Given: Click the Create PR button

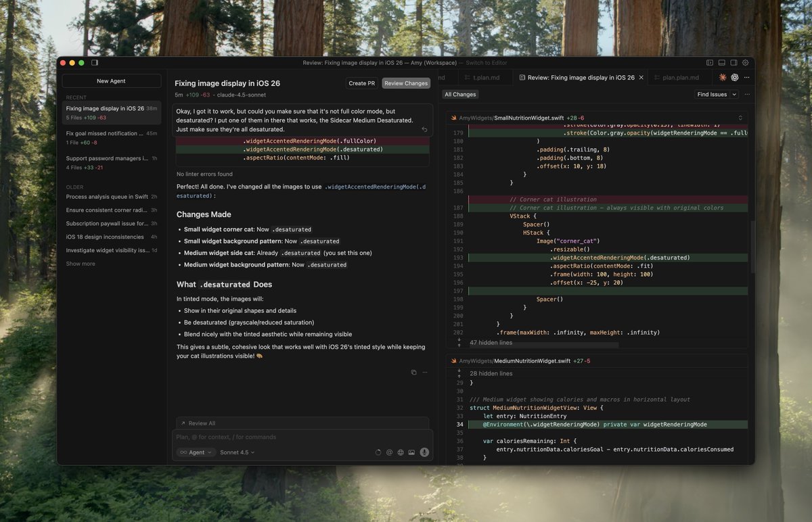Looking at the screenshot, I should tap(362, 83).
